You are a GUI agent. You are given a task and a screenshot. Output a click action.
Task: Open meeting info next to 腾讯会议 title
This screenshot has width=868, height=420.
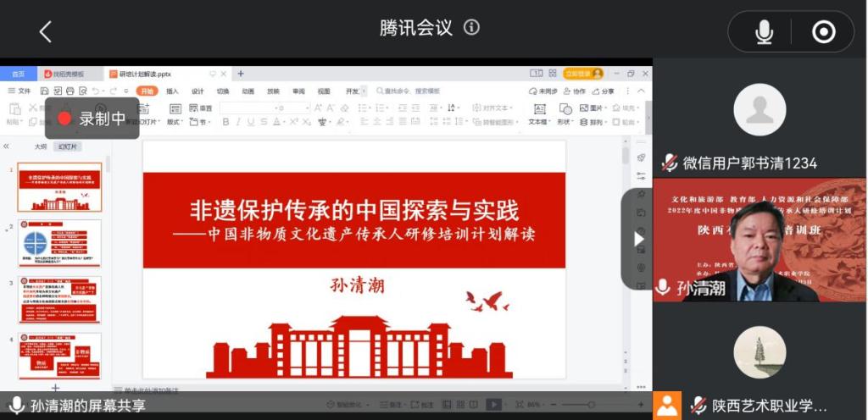click(471, 28)
